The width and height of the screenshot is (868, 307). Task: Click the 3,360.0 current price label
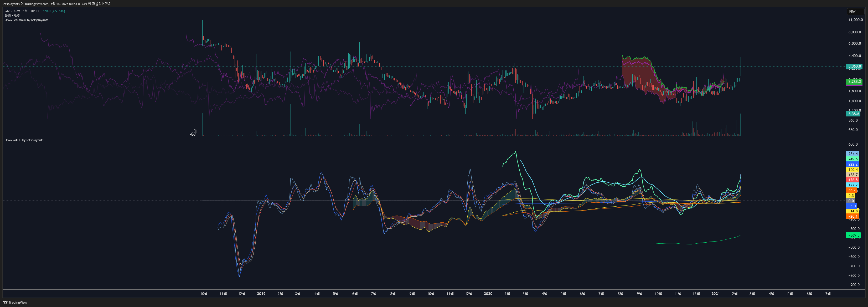854,66
